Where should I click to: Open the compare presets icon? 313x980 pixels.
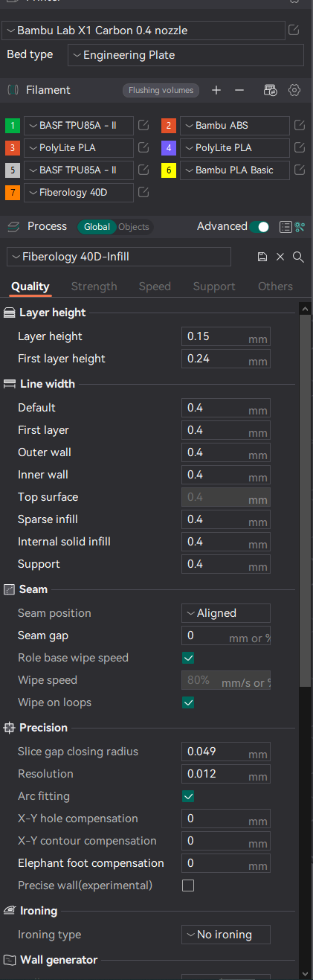300,226
